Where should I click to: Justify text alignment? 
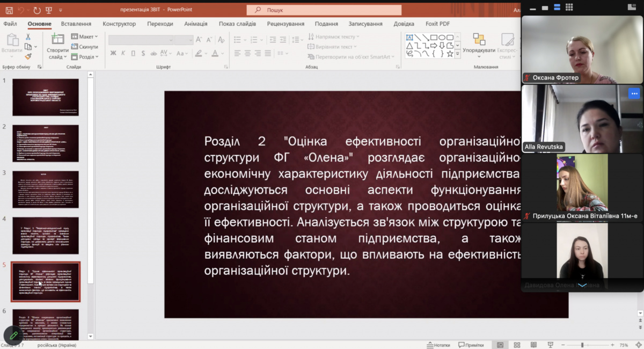268,53
